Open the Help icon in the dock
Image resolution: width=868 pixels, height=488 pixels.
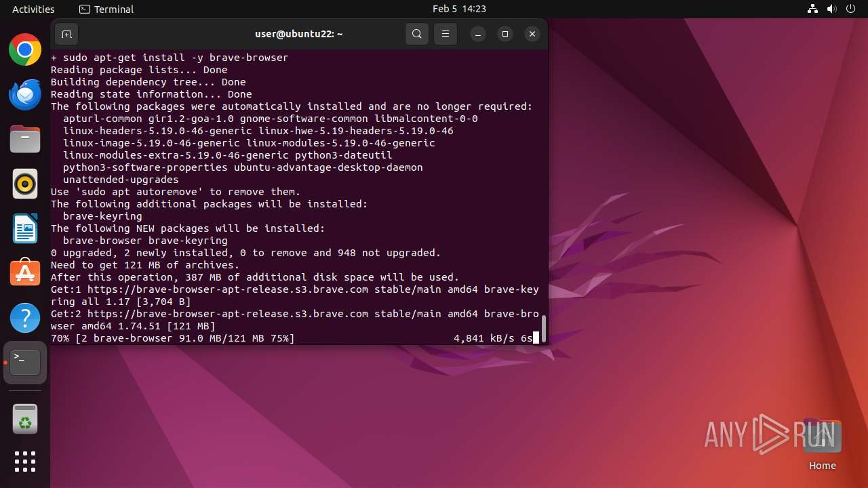[25, 317]
